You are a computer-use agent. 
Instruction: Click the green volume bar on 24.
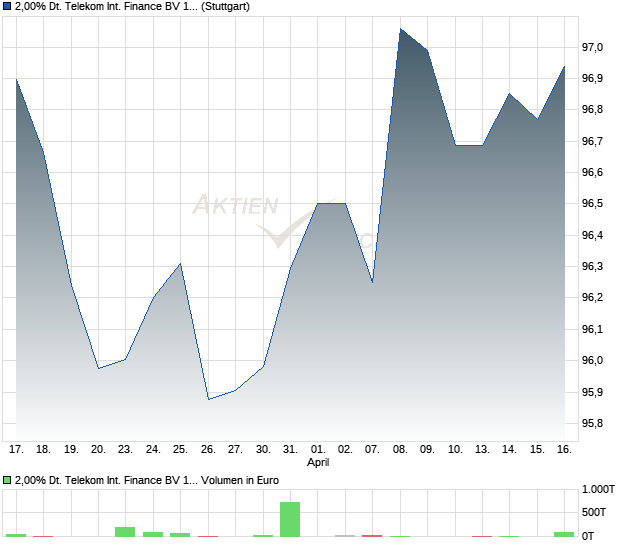[x=153, y=534]
